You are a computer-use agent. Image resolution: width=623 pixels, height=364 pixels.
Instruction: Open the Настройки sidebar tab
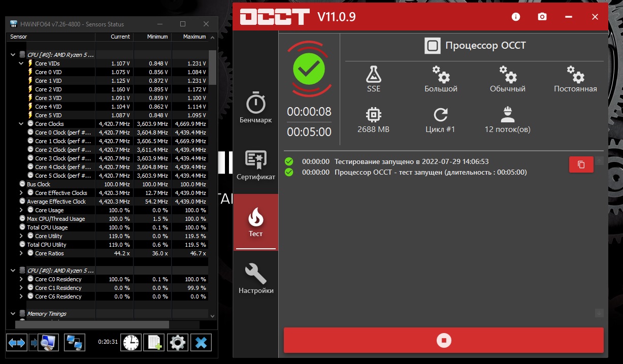pyautogui.click(x=256, y=279)
